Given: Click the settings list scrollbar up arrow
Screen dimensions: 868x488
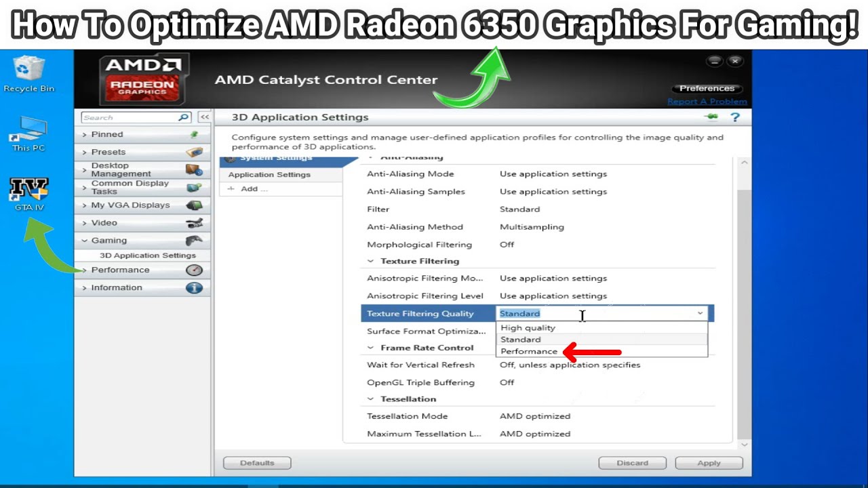Looking at the screenshot, I should (744, 163).
